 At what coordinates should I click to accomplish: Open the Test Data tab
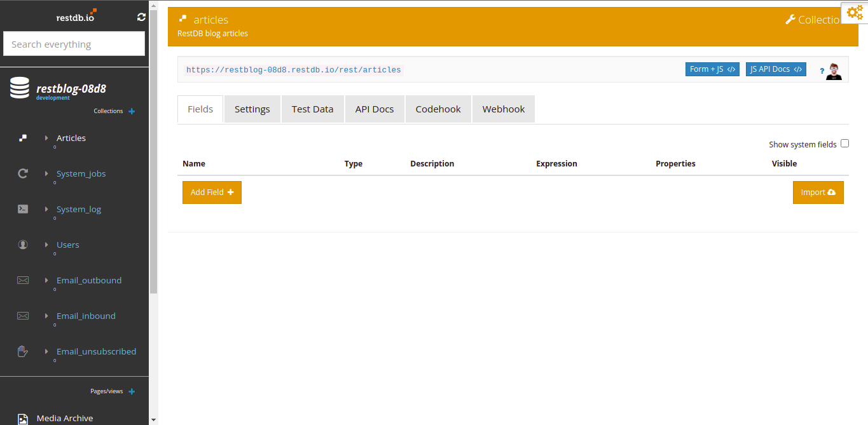pyautogui.click(x=312, y=109)
